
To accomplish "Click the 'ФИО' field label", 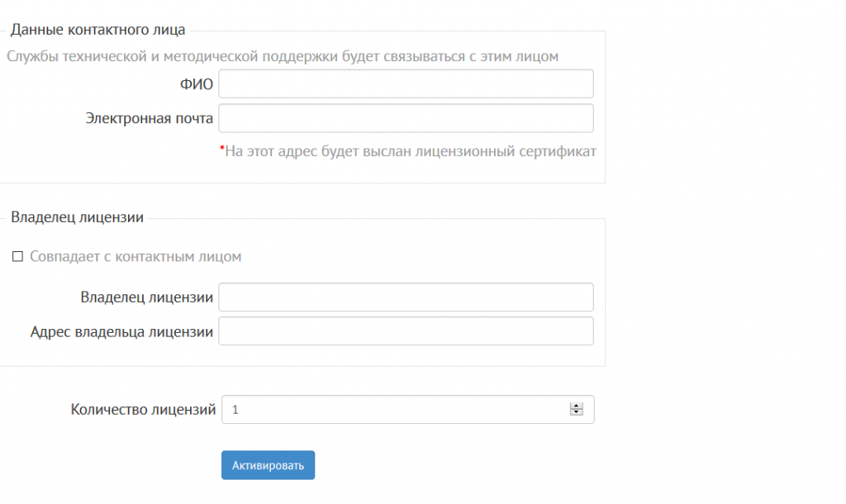I will (x=197, y=84).
